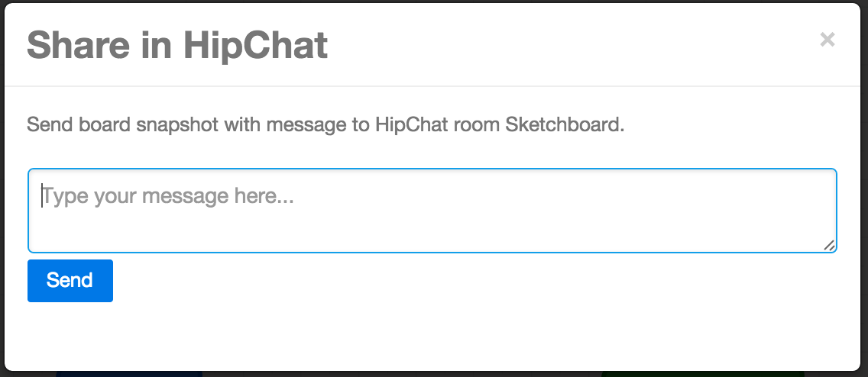Click the board snapshot description text
The width and height of the screenshot is (868, 377).
pos(325,125)
